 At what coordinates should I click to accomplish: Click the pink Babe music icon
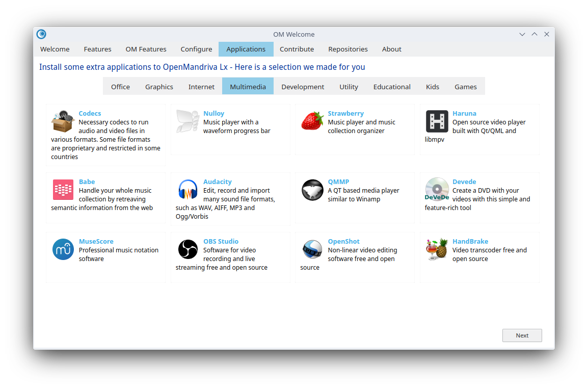[x=63, y=190]
